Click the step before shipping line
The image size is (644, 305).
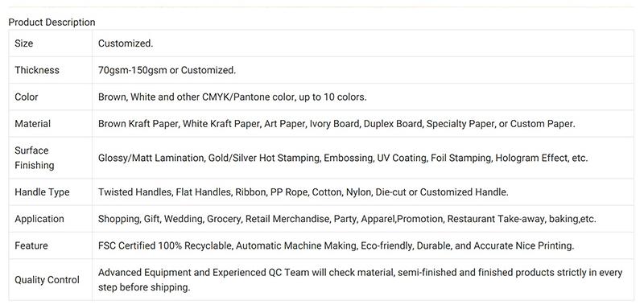click(144, 287)
